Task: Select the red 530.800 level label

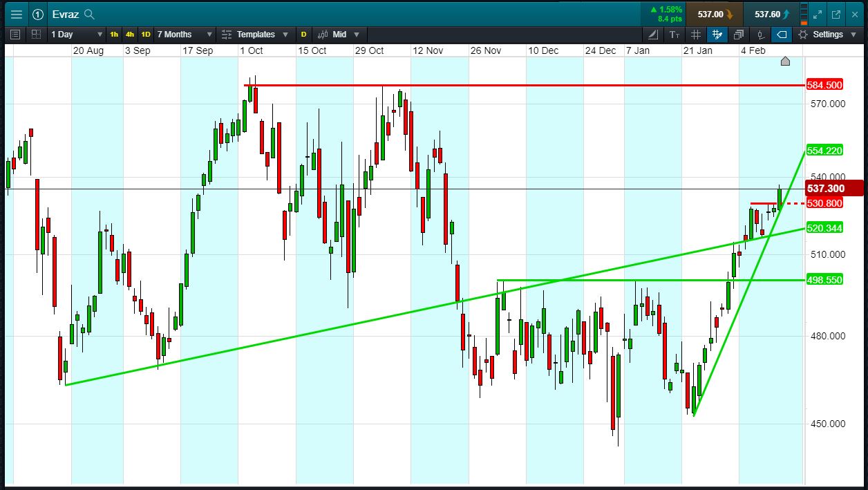Action: pyautogui.click(x=824, y=203)
